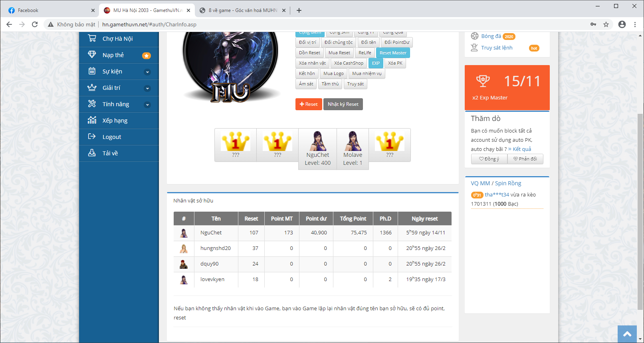Click the Xếp hạng chart icon

click(92, 120)
